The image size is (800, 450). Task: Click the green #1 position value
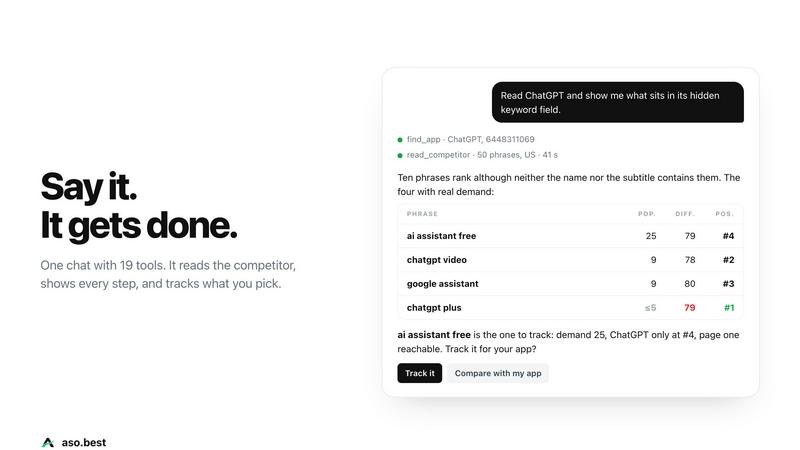(x=729, y=308)
